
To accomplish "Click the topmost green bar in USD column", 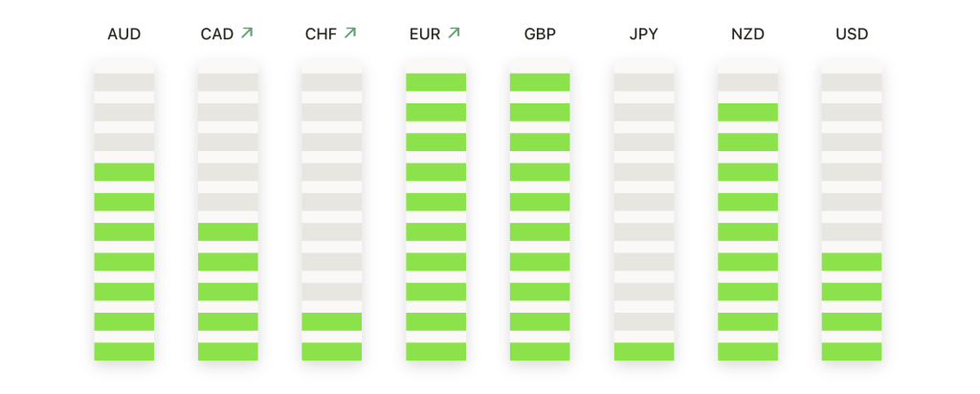I will (851, 262).
